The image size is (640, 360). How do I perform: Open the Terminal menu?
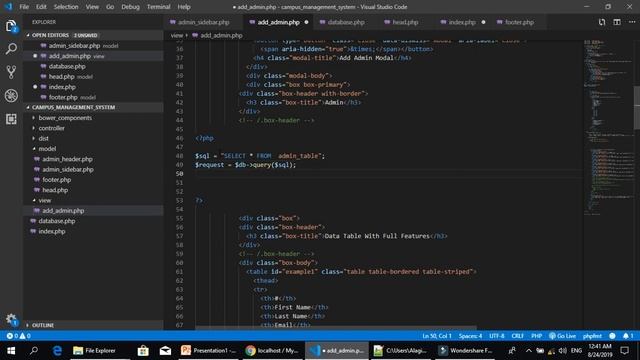coord(158,7)
